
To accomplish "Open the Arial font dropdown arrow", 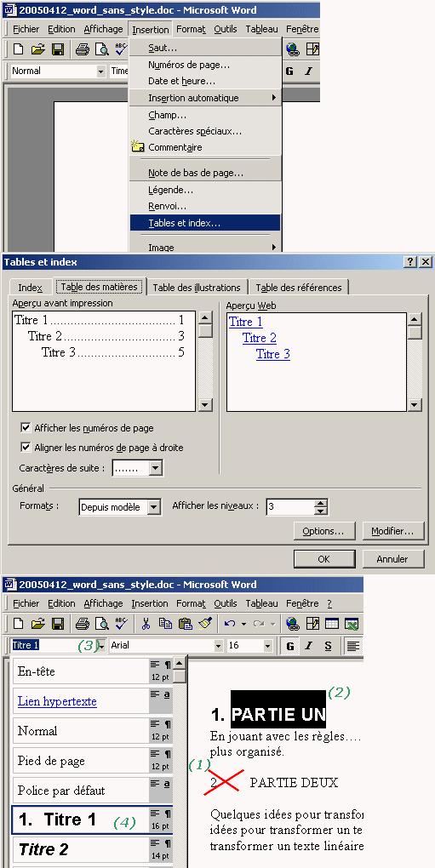I will [x=218, y=645].
